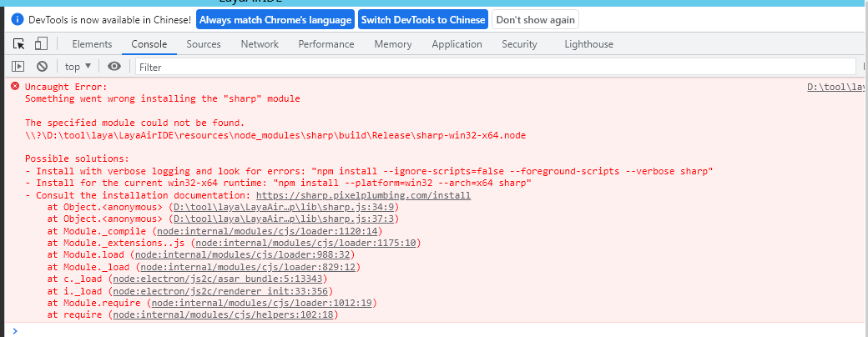Click into the console Filter field
This screenshot has width=868, height=337.
coord(492,67)
